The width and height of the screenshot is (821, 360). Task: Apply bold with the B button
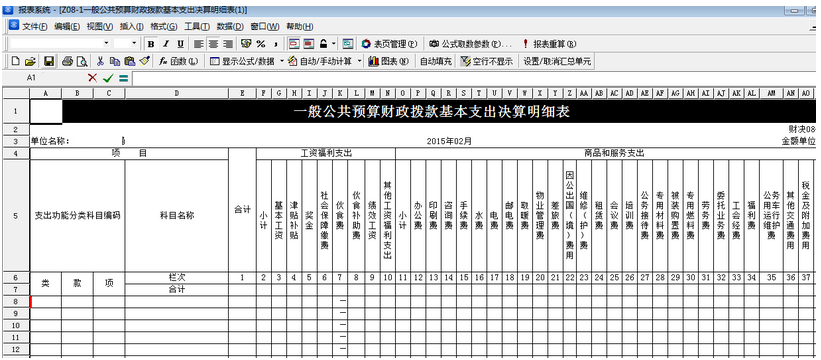point(151,44)
